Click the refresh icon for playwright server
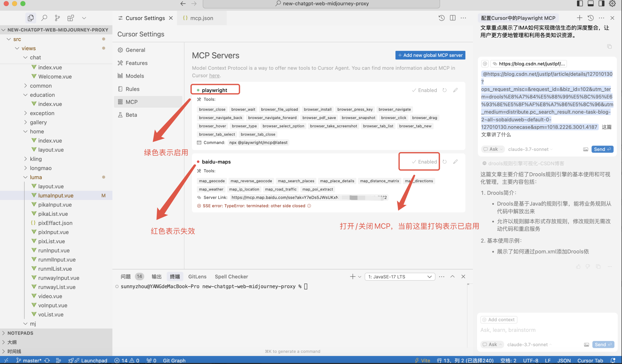 click(x=444, y=90)
